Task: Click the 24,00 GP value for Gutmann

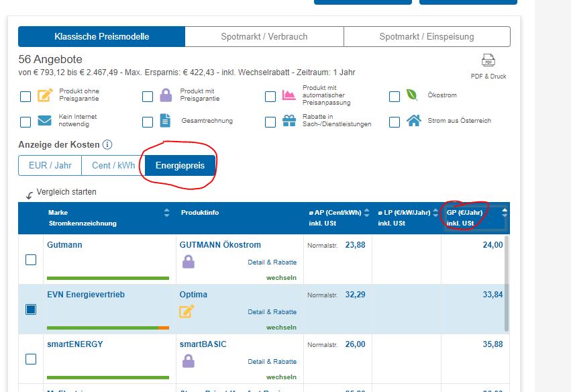Action: (x=492, y=245)
